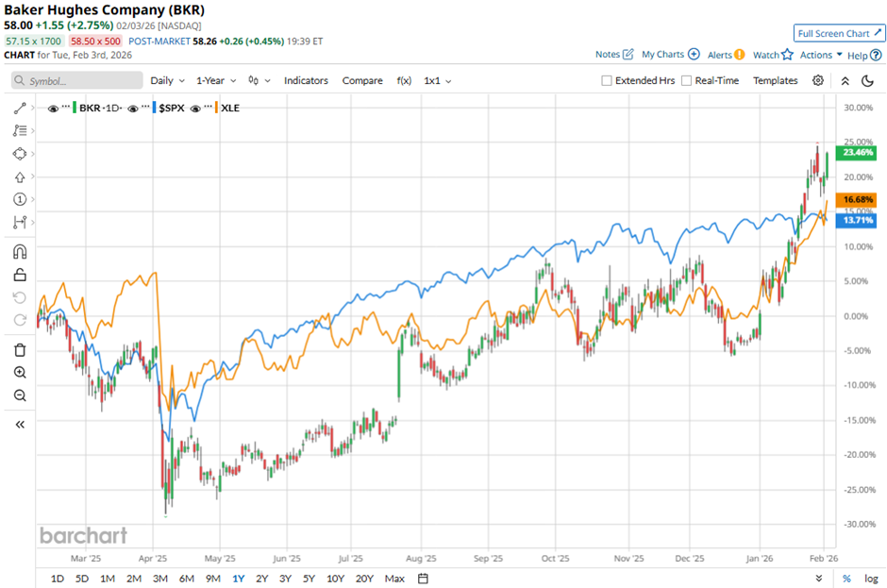This screenshot has height=588, width=887.
Task: Open the Daily frequency dropdown
Action: pos(160,80)
